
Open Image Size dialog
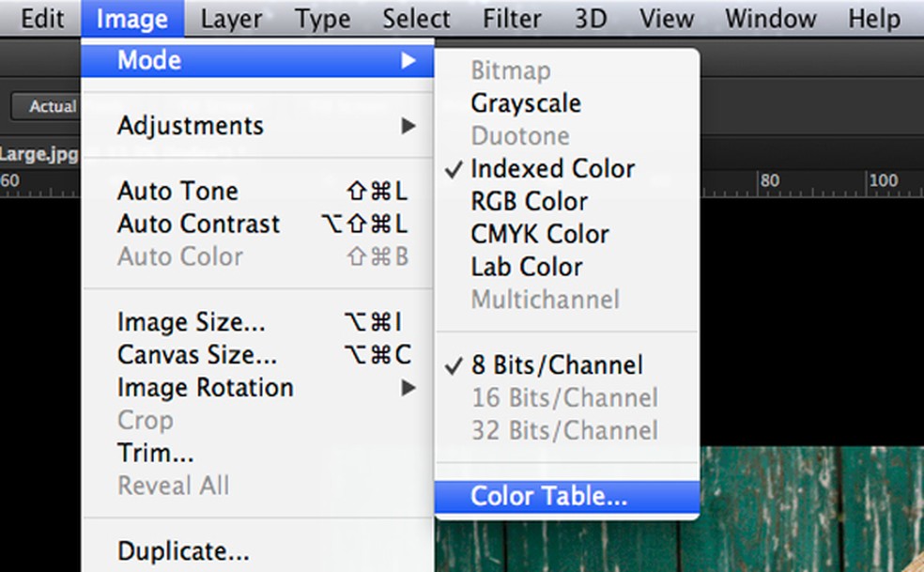[191, 323]
